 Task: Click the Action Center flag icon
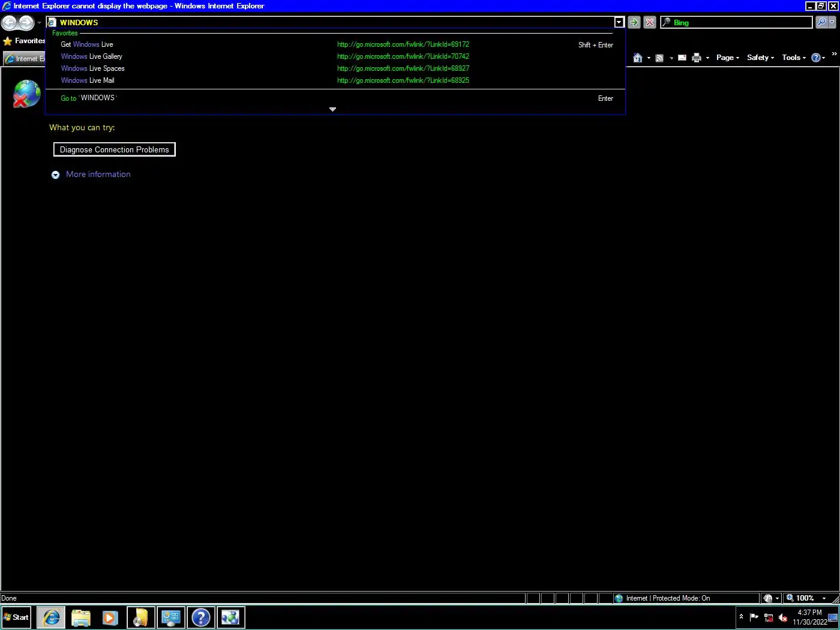754,617
